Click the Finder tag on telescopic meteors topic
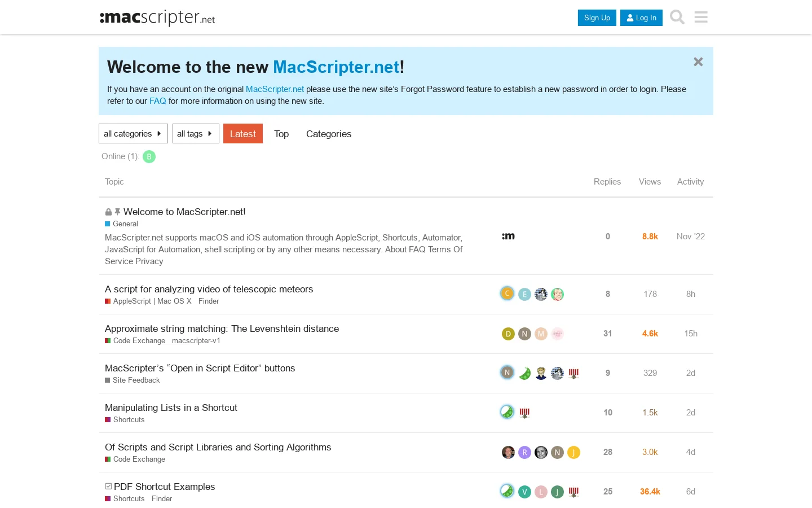This screenshot has width=812, height=508. [x=209, y=301]
